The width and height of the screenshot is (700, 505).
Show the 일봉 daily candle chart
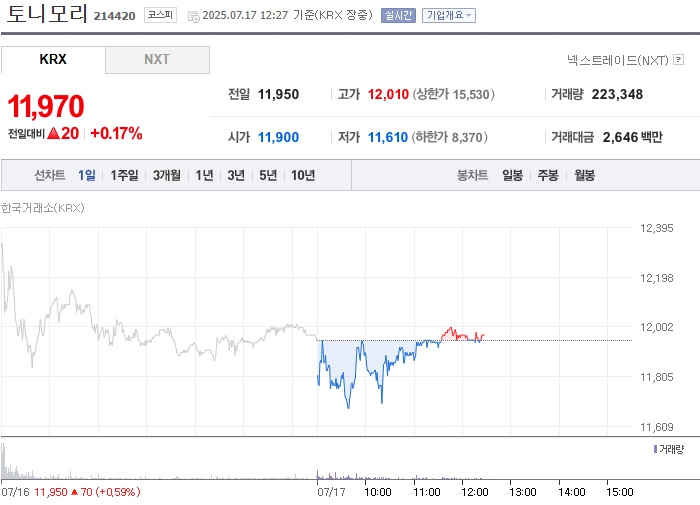tap(512, 175)
